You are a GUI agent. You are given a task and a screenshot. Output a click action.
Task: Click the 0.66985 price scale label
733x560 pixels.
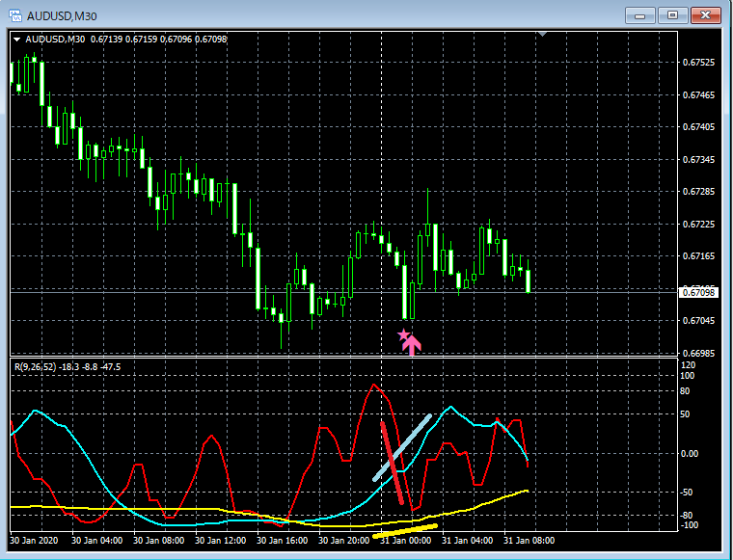coord(698,353)
